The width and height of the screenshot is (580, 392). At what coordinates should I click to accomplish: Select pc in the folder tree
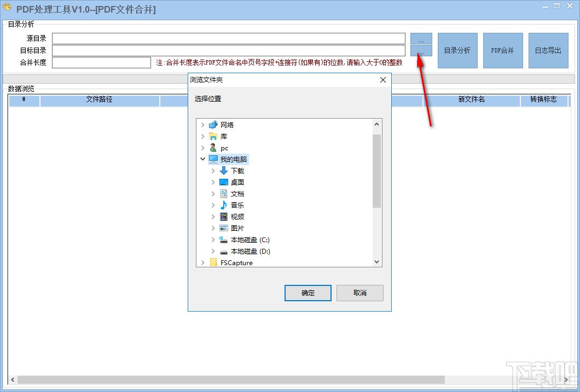[224, 148]
